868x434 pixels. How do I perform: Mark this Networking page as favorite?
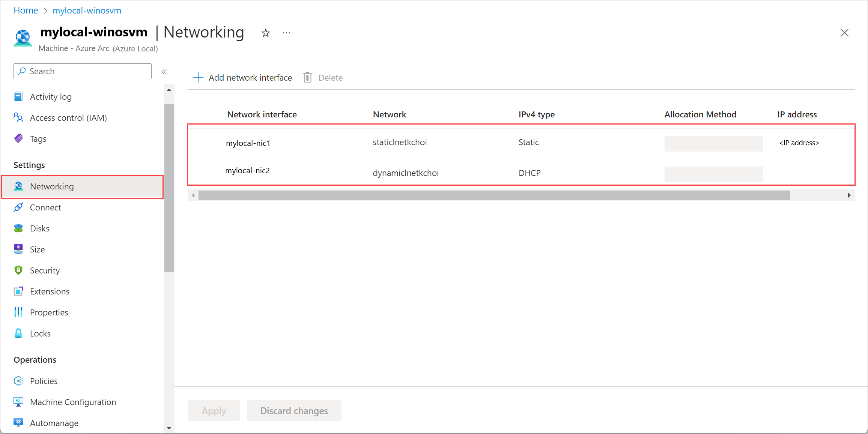266,33
